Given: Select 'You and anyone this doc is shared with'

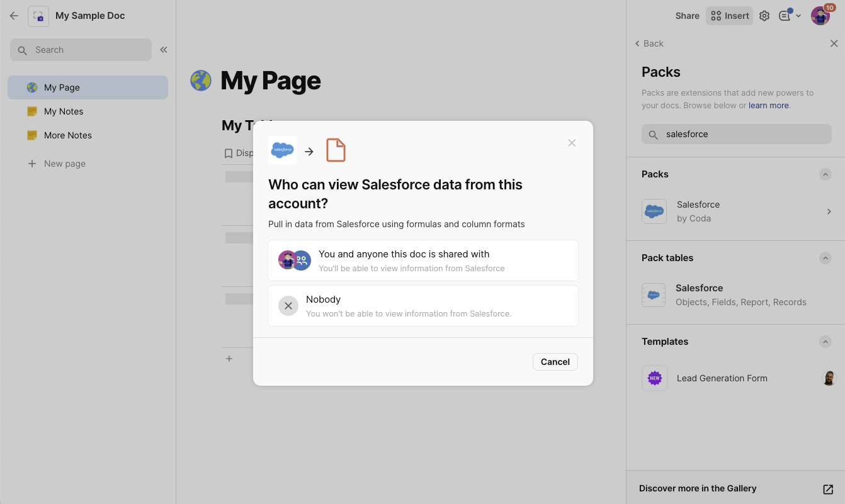Looking at the screenshot, I should (x=422, y=260).
